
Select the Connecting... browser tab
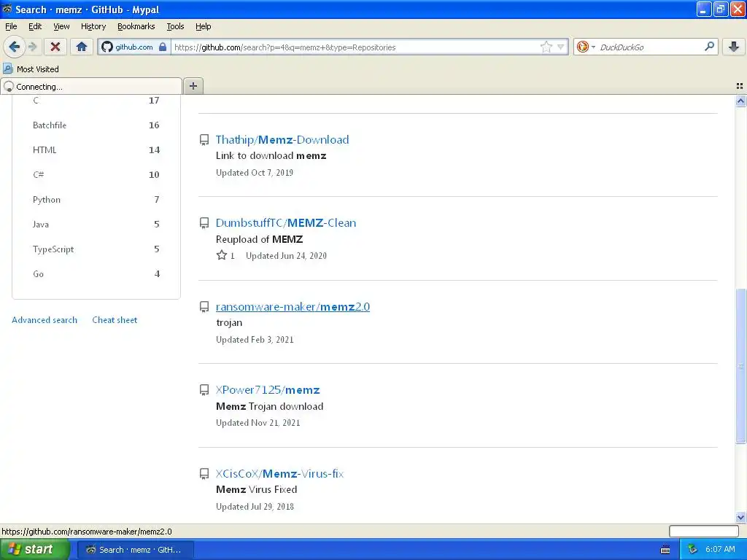91,86
